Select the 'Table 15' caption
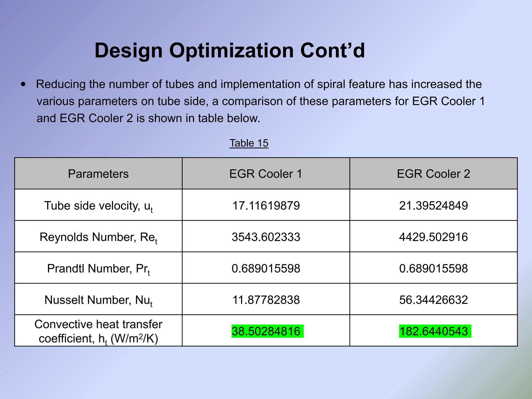 [249, 143]
